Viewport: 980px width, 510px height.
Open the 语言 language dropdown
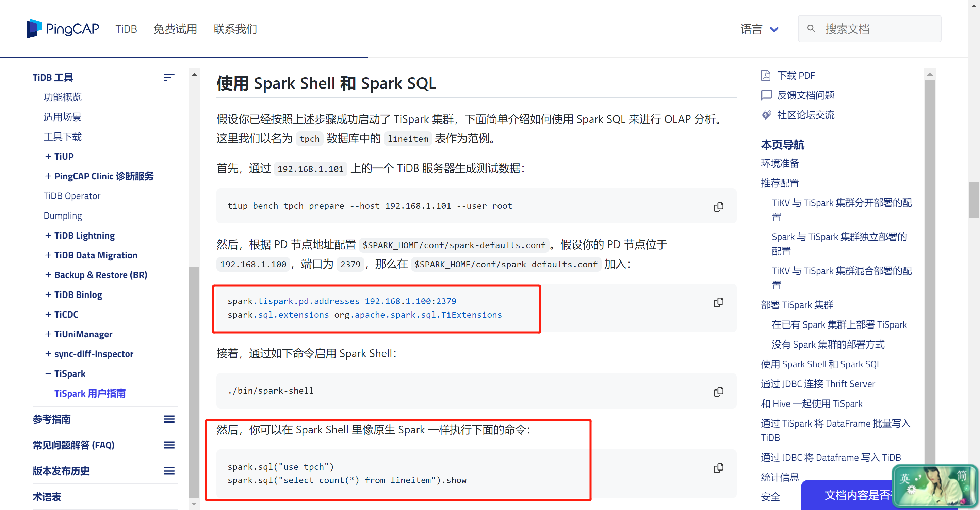pyautogui.click(x=759, y=29)
